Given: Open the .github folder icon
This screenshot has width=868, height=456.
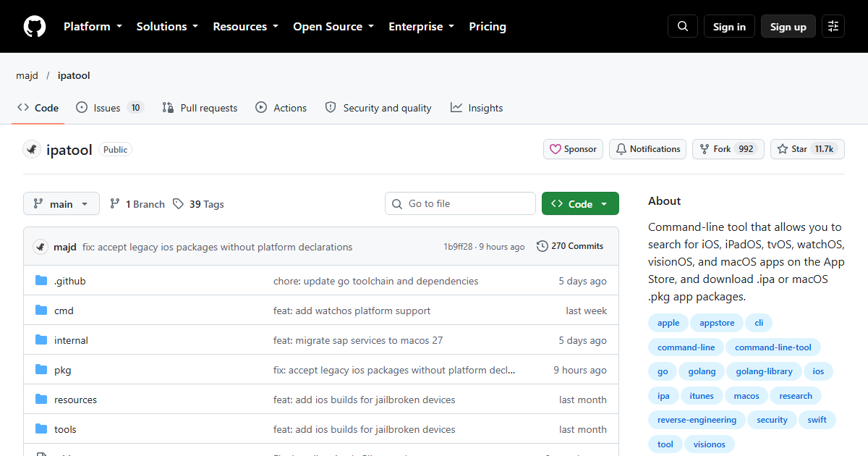Looking at the screenshot, I should tap(41, 281).
